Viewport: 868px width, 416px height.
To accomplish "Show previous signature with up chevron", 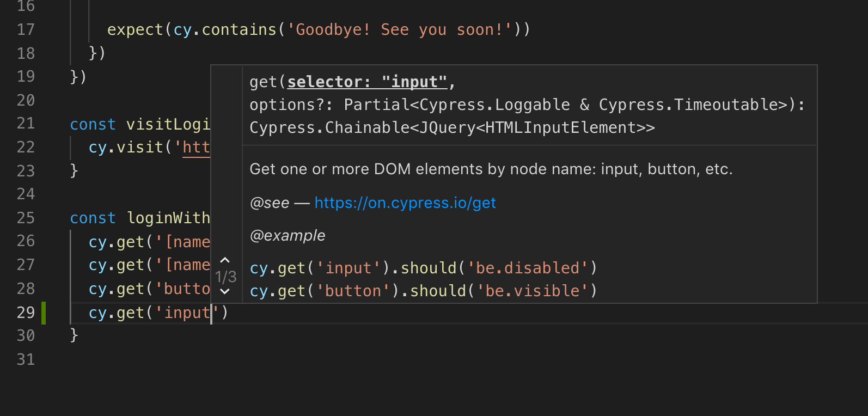I will pos(225,260).
